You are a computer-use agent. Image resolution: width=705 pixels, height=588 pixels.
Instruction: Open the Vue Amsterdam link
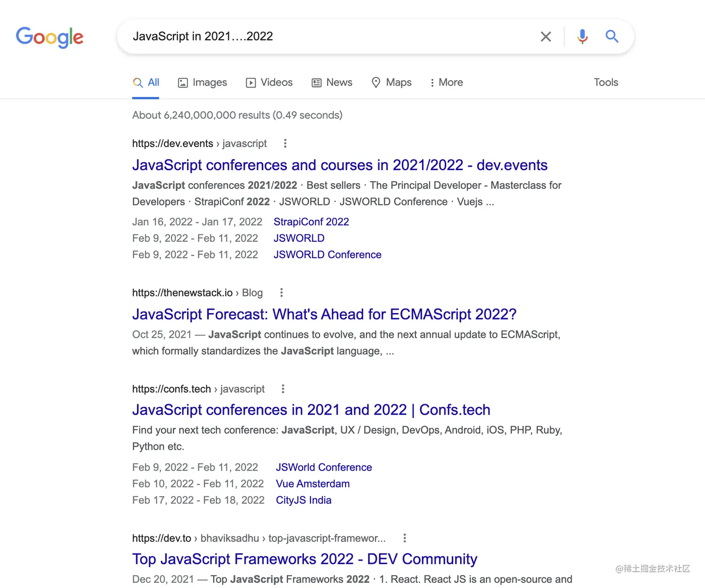click(312, 484)
